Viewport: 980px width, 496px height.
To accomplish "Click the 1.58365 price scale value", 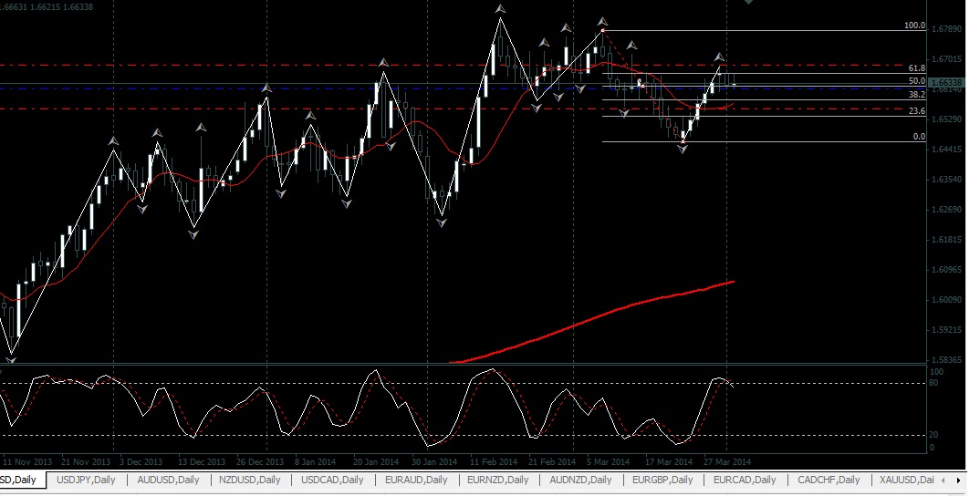I will click(946, 360).
